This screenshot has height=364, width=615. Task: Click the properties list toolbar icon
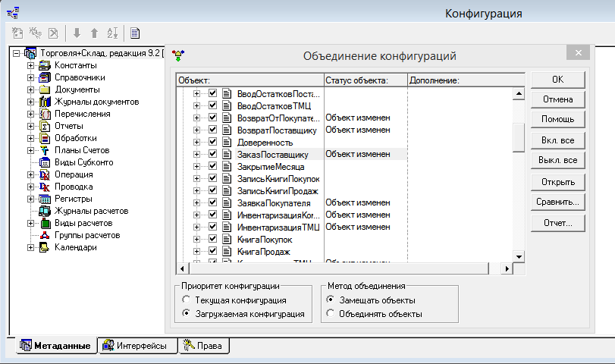(135, 33)
